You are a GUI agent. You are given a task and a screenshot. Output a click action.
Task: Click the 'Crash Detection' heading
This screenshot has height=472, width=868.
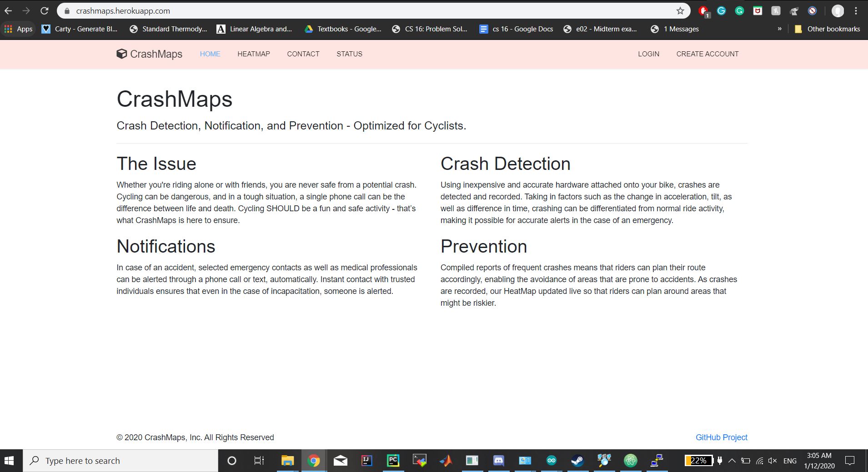(505, 164)
